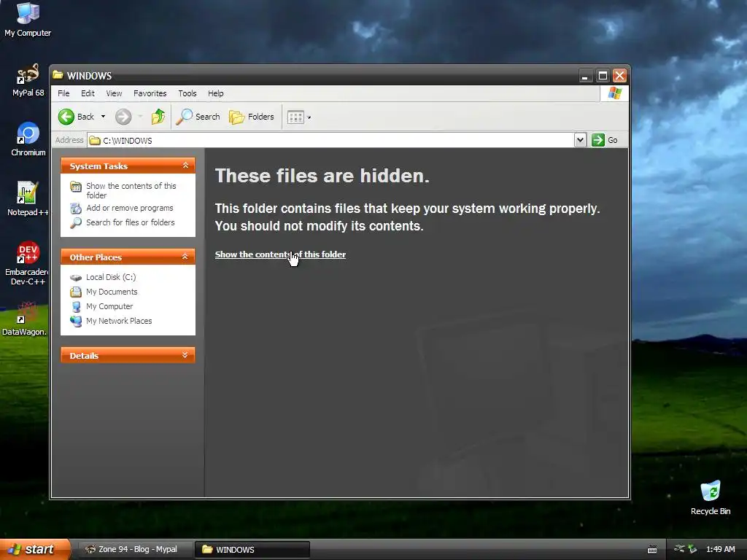Click sidebar Show the contents of this folder
This screenshot has height=560, width=747.
click(124, 190)
